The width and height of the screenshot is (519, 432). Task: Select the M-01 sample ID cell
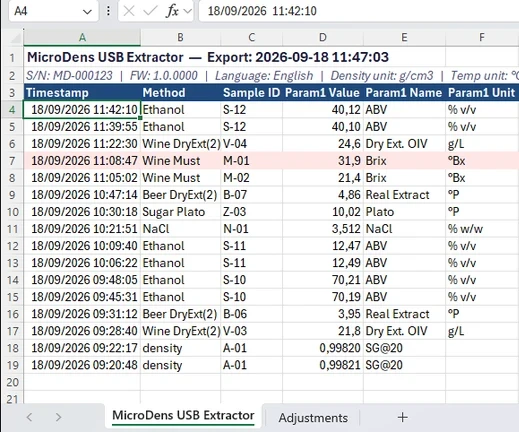pyautogui.click(x=251, y=161)
